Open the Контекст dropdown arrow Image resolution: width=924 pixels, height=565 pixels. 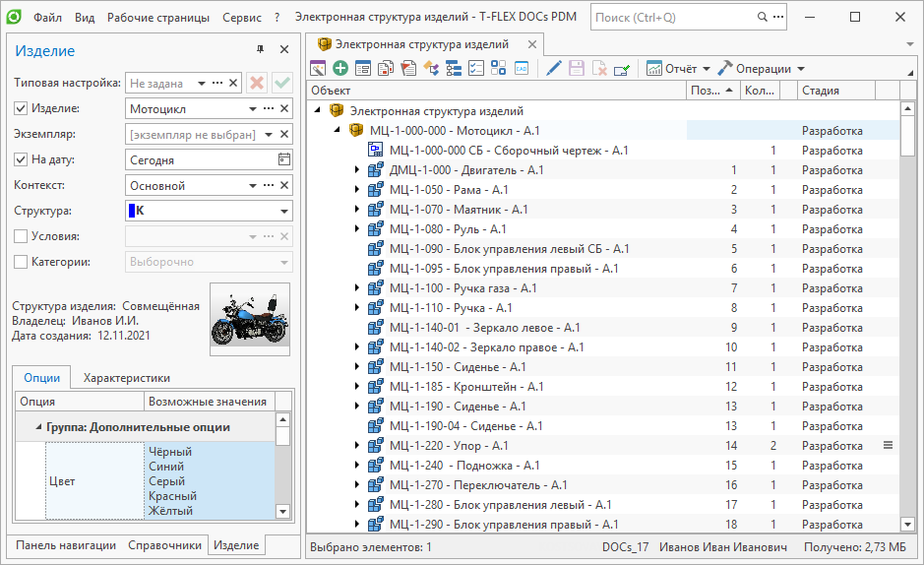pyautogui.click(x=253, y=185)
